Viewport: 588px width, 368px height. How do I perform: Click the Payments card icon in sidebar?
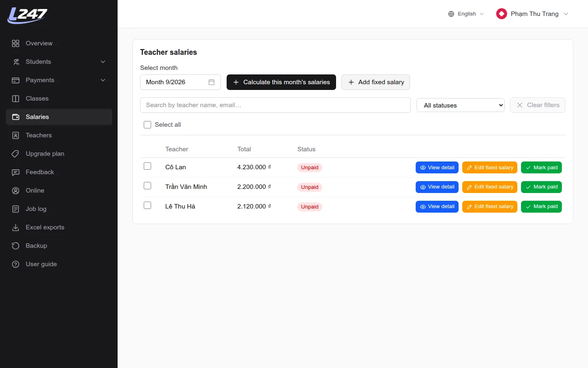click(x=16, y=80)
